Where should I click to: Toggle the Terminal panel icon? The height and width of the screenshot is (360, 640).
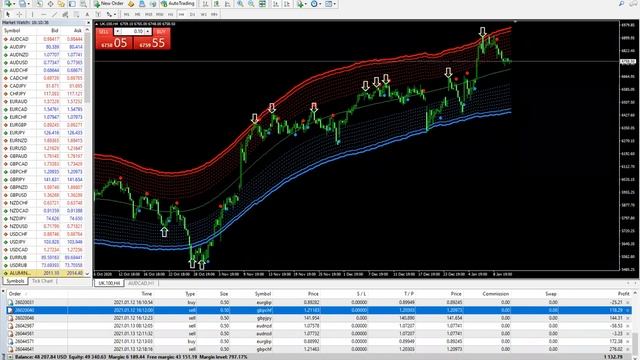(x=72, y=4)
